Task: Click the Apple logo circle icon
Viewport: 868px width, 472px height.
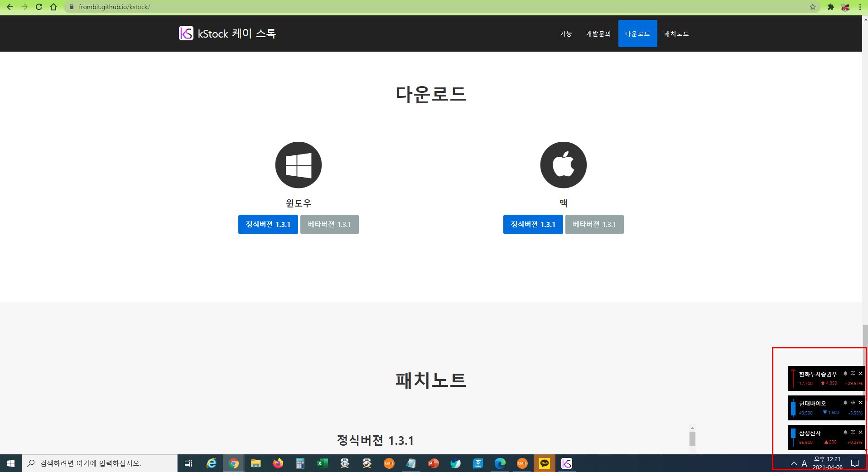Action: click(564, 165)
